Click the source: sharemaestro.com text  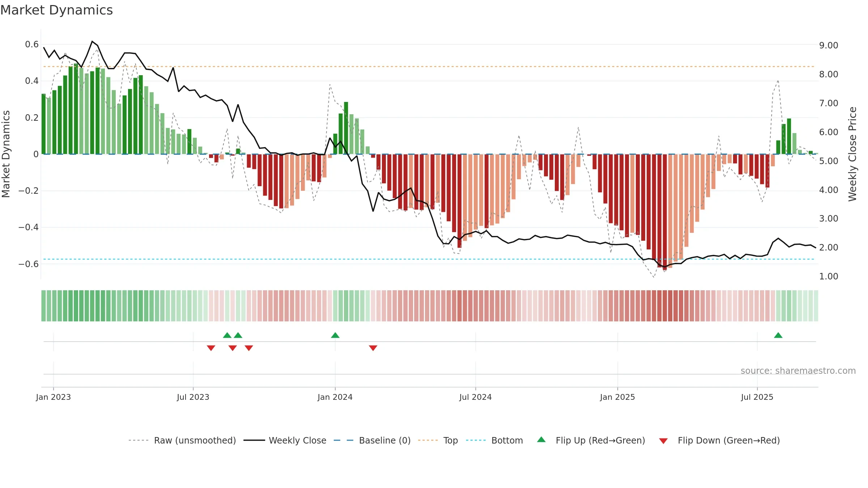point(798,371)
